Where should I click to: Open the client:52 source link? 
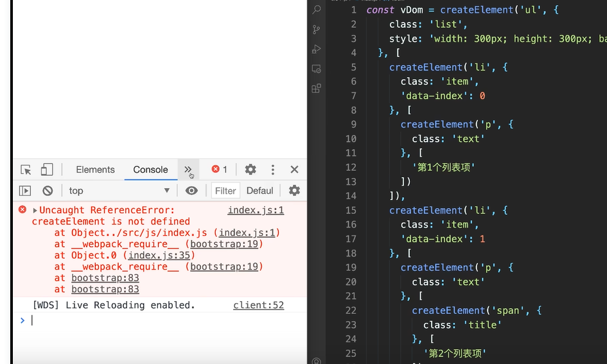click(x=259, y=305)
